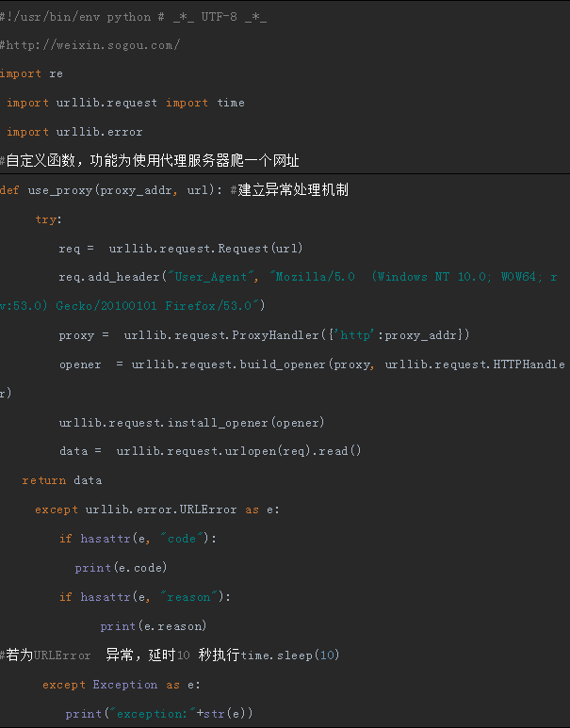This screenshot has width=570, height=728.
Task: Click the comment '#建立异常处理机制'
Action: [289, 190]
